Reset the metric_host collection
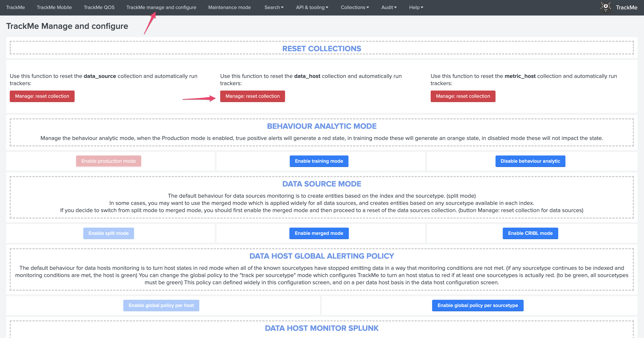 [x=463, y=96]
